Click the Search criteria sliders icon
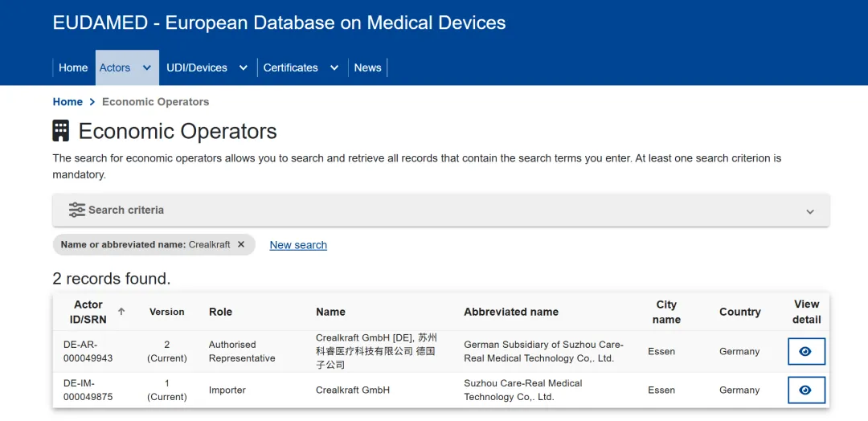 [77, 210]
